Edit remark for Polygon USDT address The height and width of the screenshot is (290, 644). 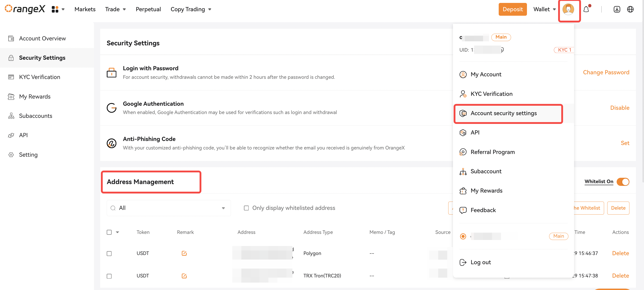pyautogui.click(x=184, y=253)
